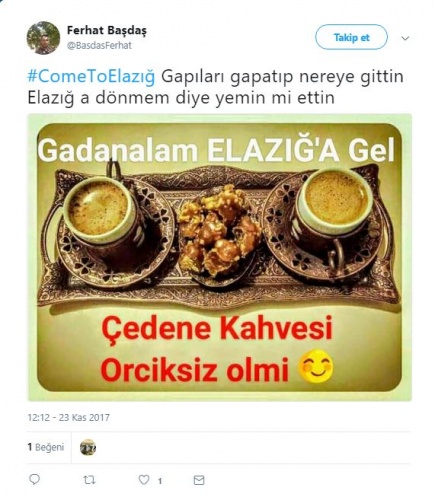434x500 pixels.
Task: Like the tweet with the heart icon
Action: click(x=144, y=480)
